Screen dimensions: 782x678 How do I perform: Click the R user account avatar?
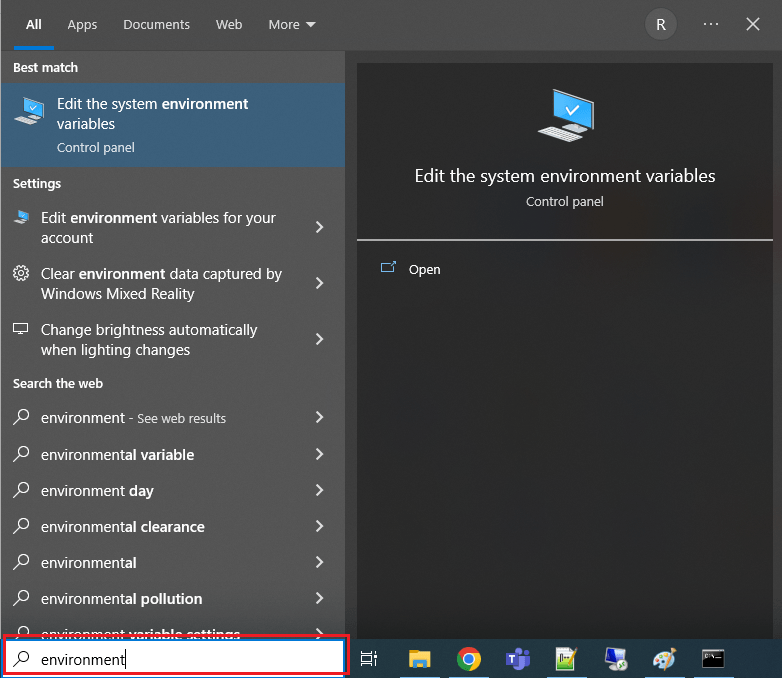click(x=661, y=24)
